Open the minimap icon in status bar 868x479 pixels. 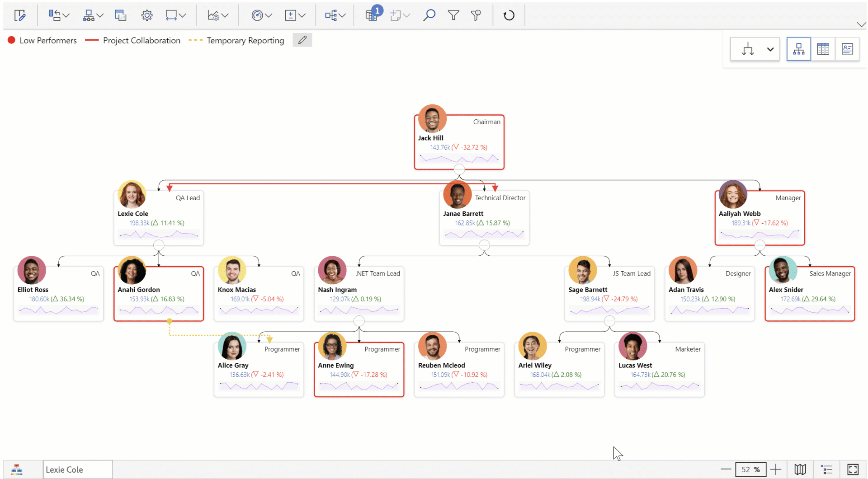pos(800,470)
